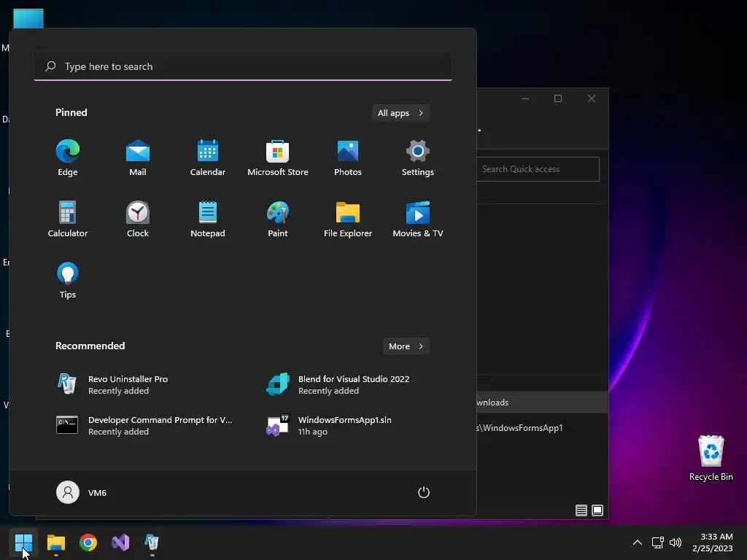Show More recommended items
Image resolution: width=747 pixels, height=560 pixels.
pyautogui.click(x=406, y=346)
